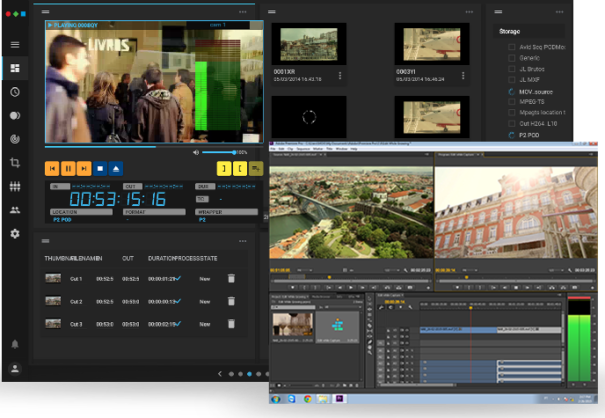The width and height of the screenshot is (605, 418).
Task: Open the settings gear in the sidebar
Action: (x=15, y=233)
